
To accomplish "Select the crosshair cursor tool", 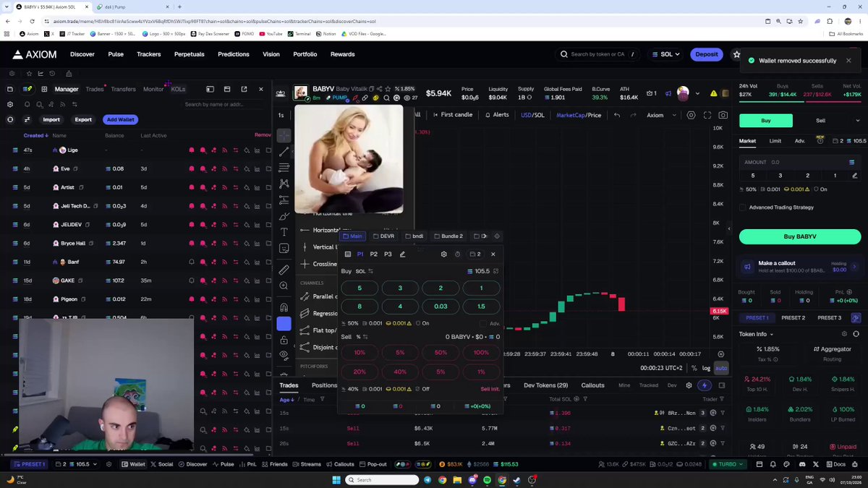I will pos(284,135).
